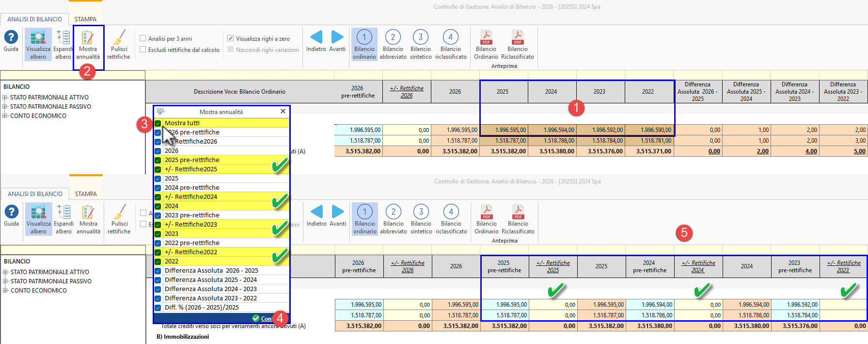The image size is (868, 344).
Task: Uncheck 2025 pre-rettifiche in Mostra annualità list
Action: point(158,160)
